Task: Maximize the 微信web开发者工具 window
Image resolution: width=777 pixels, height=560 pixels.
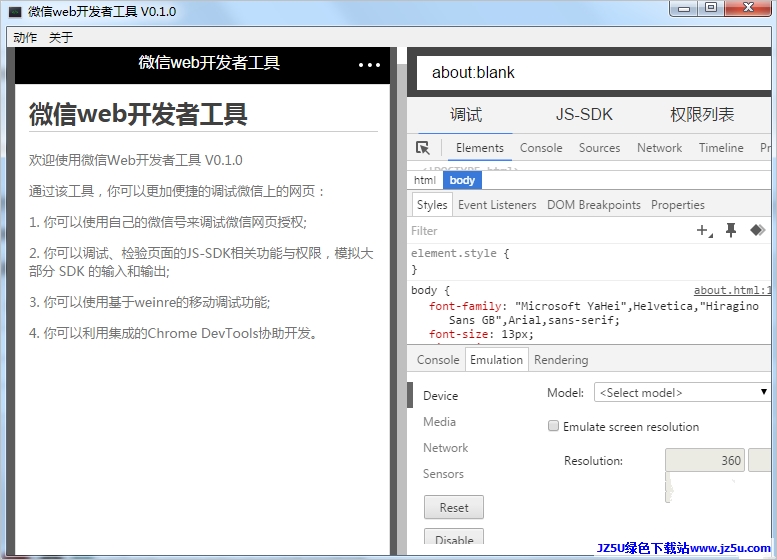Action: tap(711, 8)
